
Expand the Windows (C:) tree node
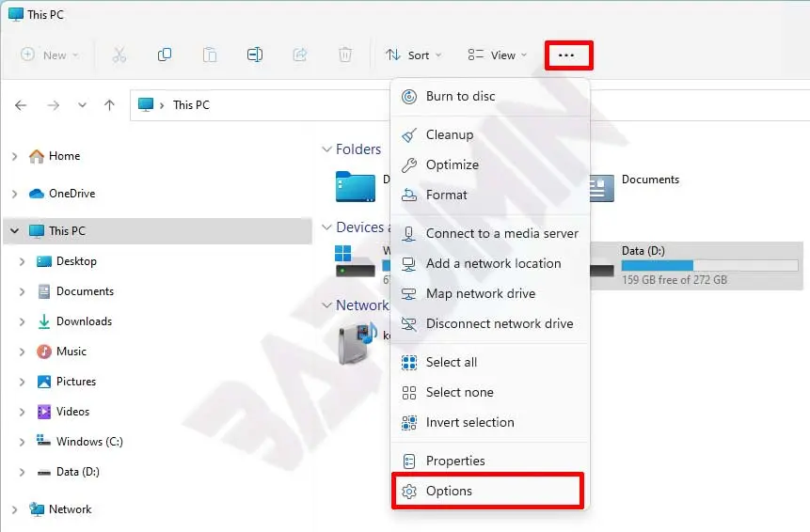pyautogui.click(x=22, y=442)
